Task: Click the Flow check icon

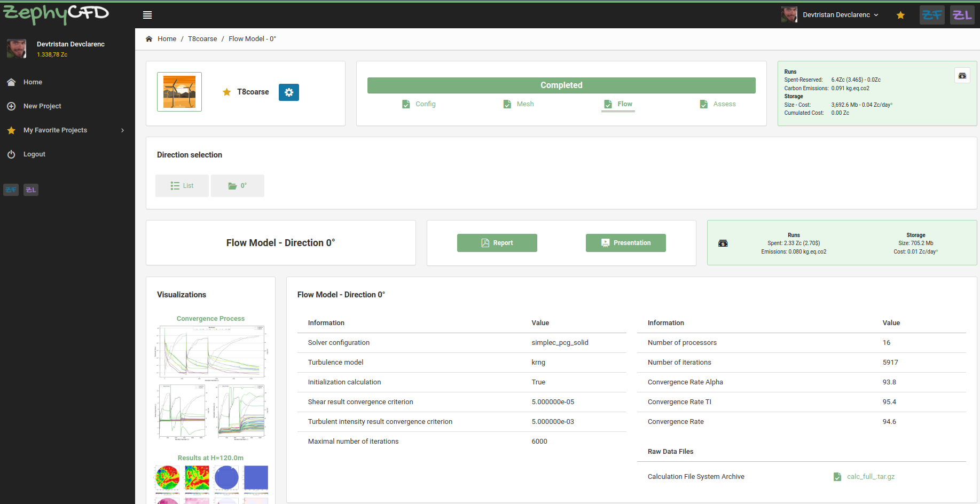Action: pos(608,104)
